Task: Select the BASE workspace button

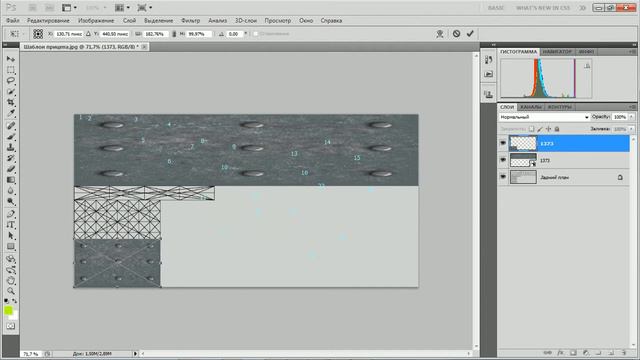Action: tap(496, 8)
